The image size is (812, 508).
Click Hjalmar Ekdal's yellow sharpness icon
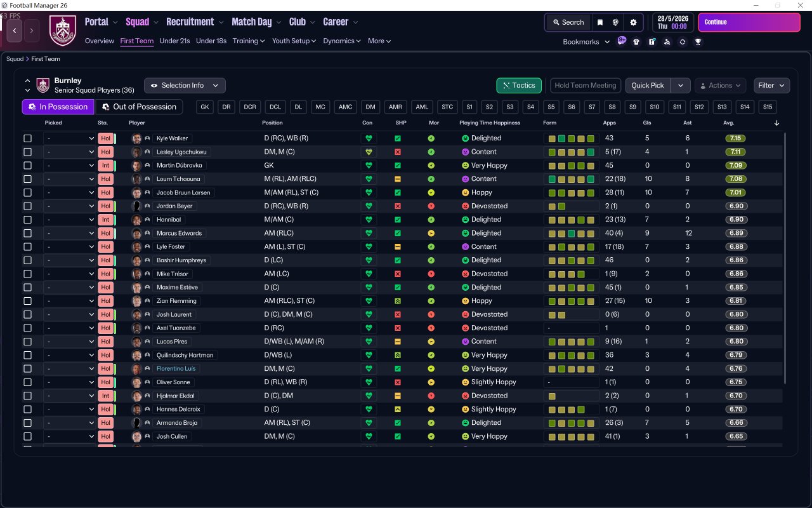pyautogui.click(x=398, y=396)
